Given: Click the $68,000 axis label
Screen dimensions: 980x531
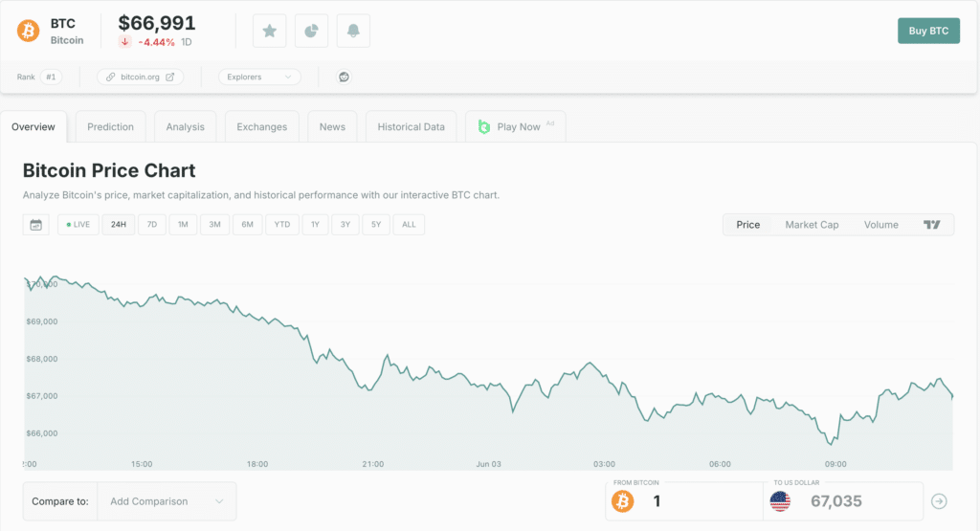Looking at the screenshot, I should point(42,359).
